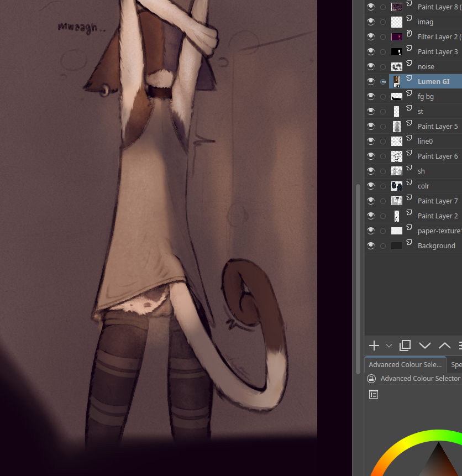Duplicate the selected layer
This screenshot has width=462, height=476.
(x=405, y=346)
